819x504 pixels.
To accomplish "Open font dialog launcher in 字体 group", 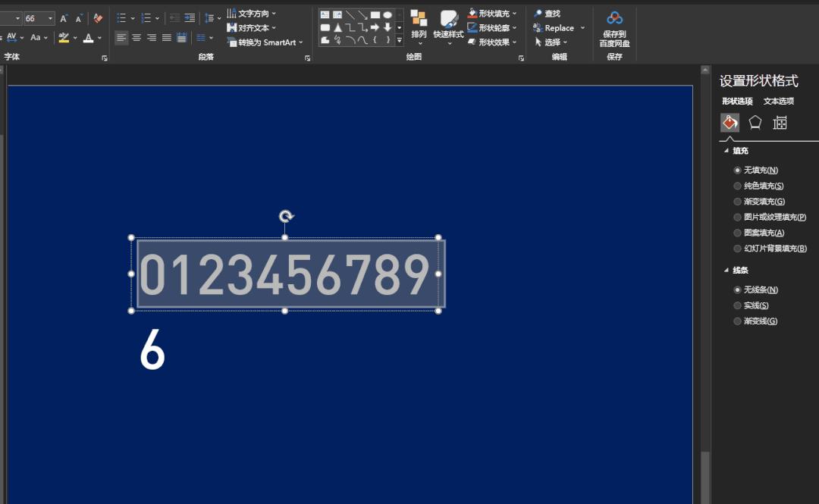I will (x=105, y=58).
